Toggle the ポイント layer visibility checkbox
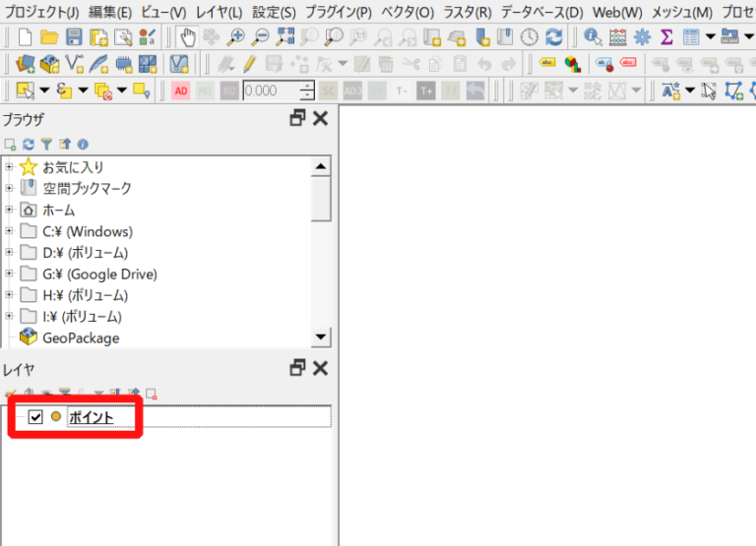 (35, 417)
